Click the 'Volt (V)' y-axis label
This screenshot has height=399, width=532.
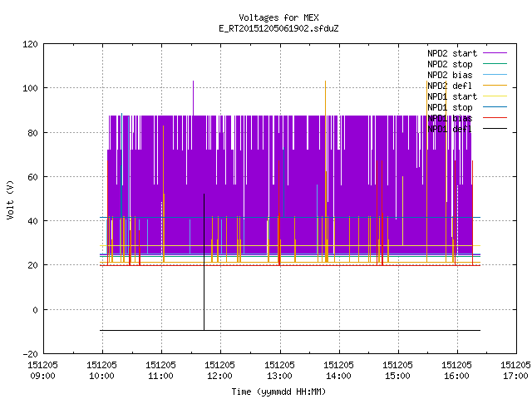tap(11, 200)
